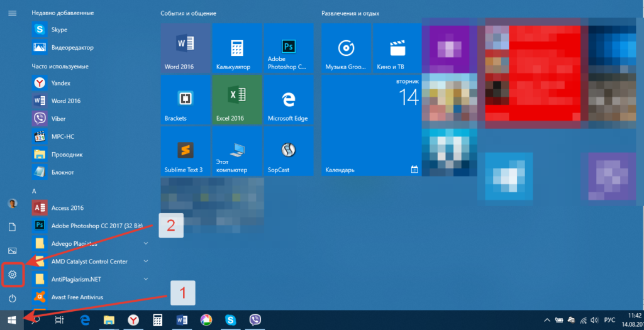Viewport: 644px width, 330px height.
Task: Open Settings gear icon in sidebar
Action: point(12,275)
